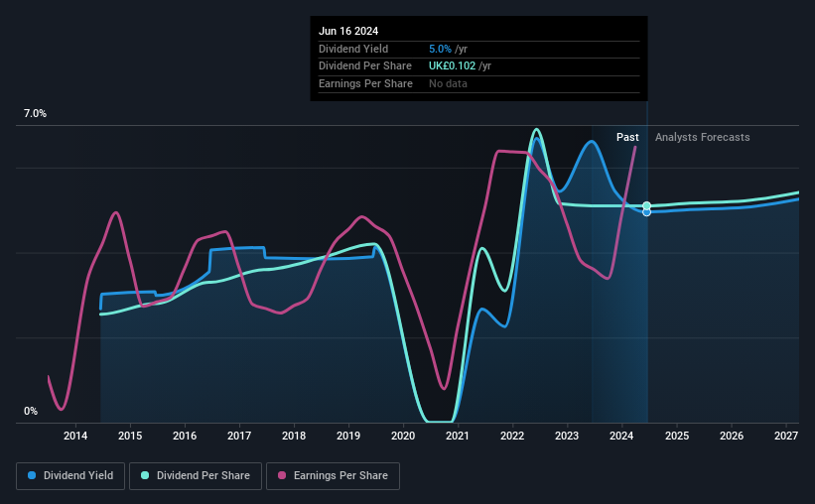The height and width of the screenshot is (504, 815).
Task: Click the '5.0%' dividend yield value
Action: tap(440, 49)
